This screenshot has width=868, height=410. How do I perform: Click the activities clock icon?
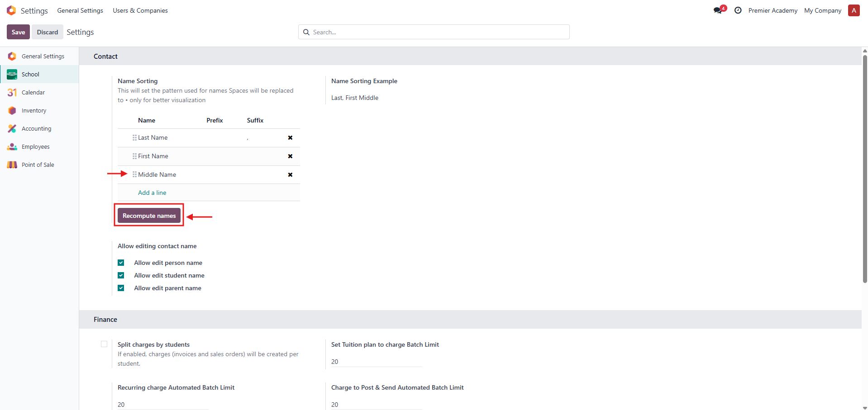[738, 10]
